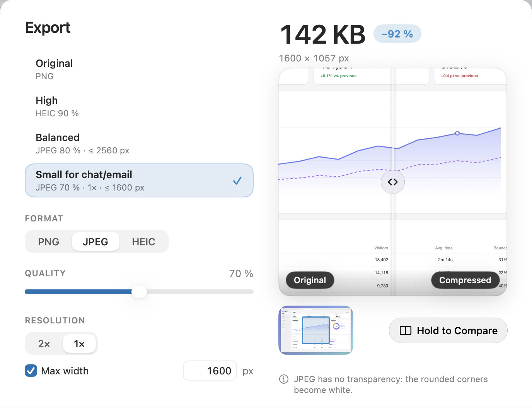Set resolution to 1×
The image size is (532, 408).
pyautogui.click(x=79, y=344)
